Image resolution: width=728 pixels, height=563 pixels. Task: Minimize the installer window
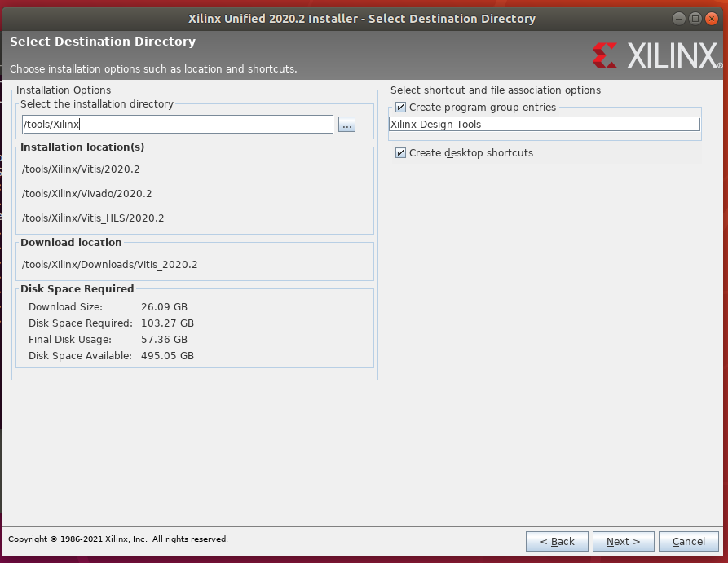680,18
